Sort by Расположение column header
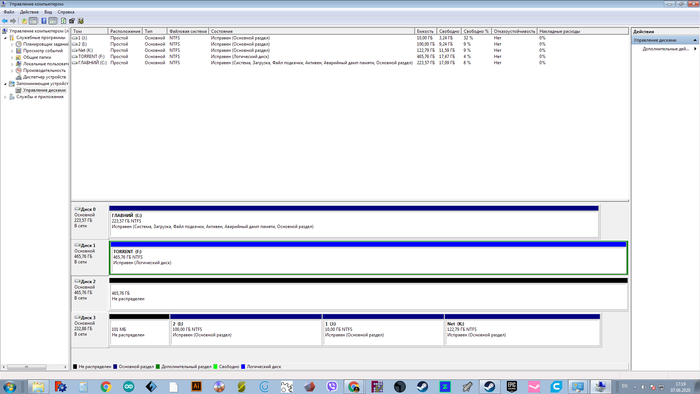 (x=125, y=31)
